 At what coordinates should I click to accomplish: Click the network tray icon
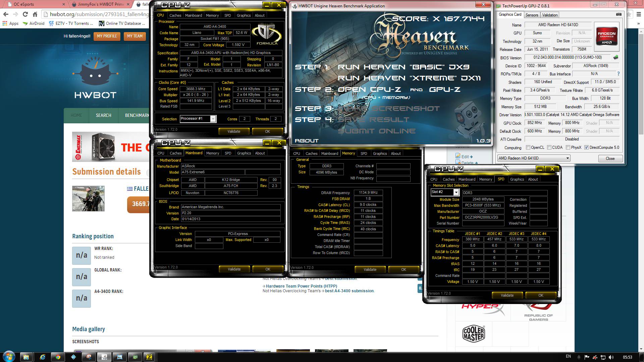(603, 357)
